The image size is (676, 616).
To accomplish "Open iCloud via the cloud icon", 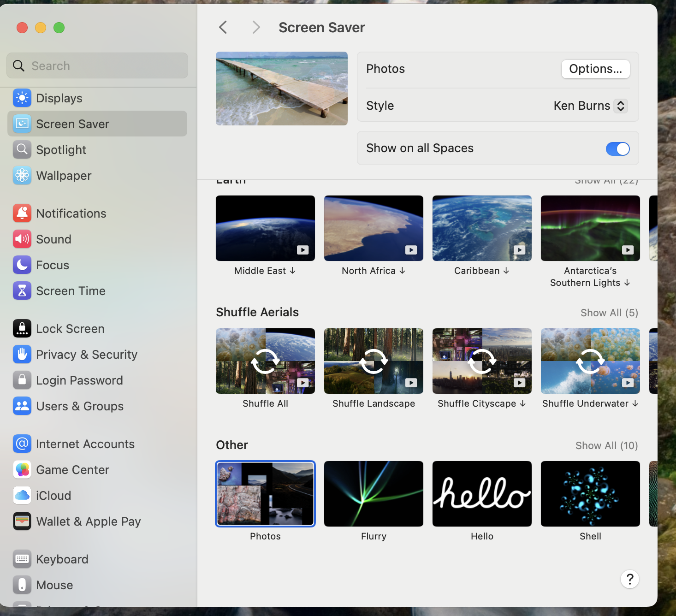I will (x=22, y=496).
